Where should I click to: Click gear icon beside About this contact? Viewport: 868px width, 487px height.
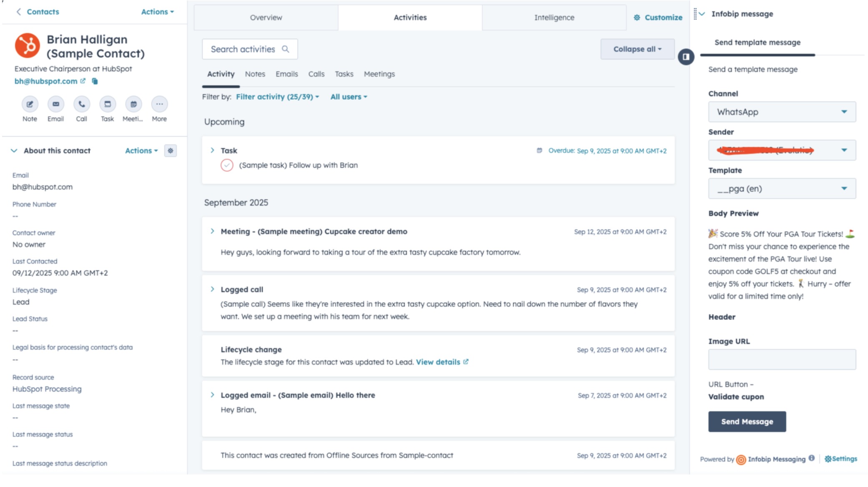click(x=170, y=151)
